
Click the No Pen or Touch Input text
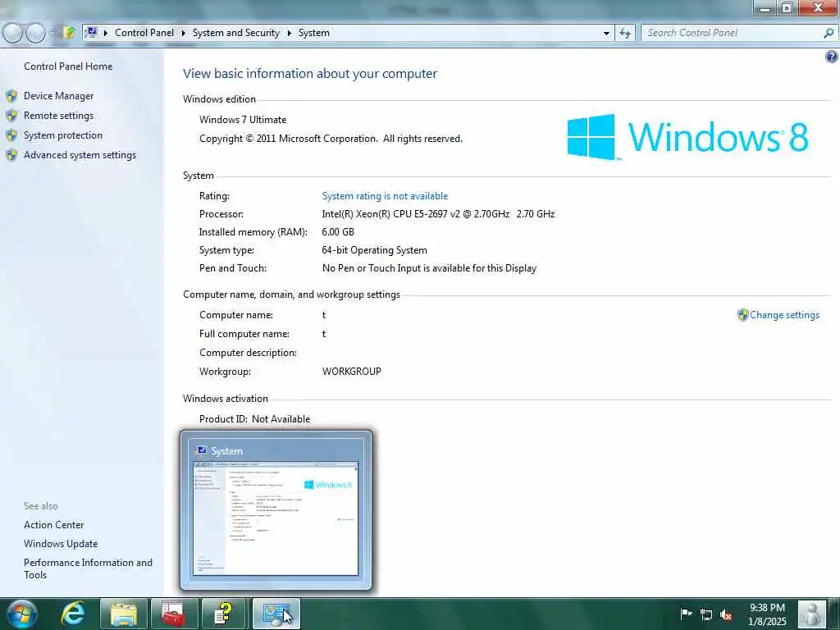pos(429,268)
